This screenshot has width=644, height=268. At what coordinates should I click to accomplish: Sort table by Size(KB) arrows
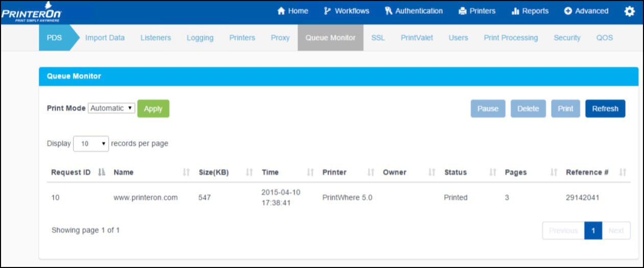pyautogui.click(x=249, y=173)
